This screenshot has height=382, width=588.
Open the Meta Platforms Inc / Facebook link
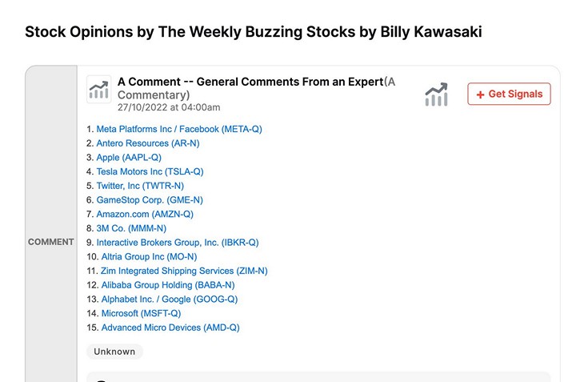click(x=178, y=129)
